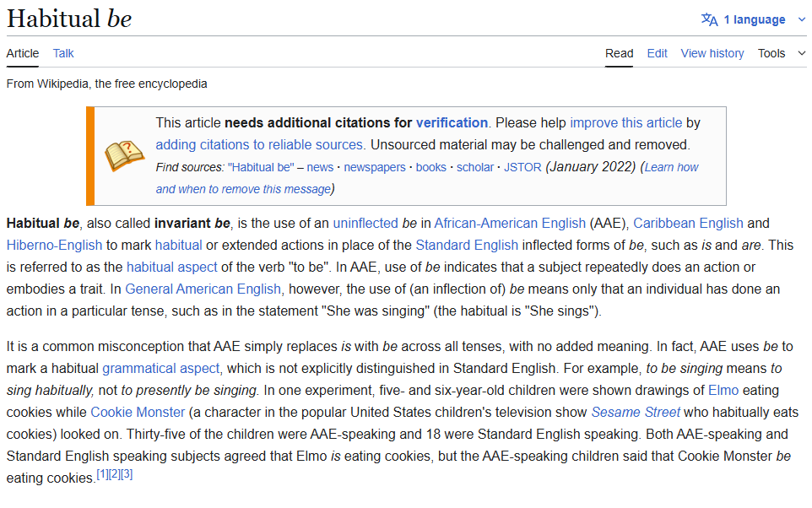Viewport: 812px width, 508px height.
Task: Click the '(January 2022)' date text
Action: [590, 167]
